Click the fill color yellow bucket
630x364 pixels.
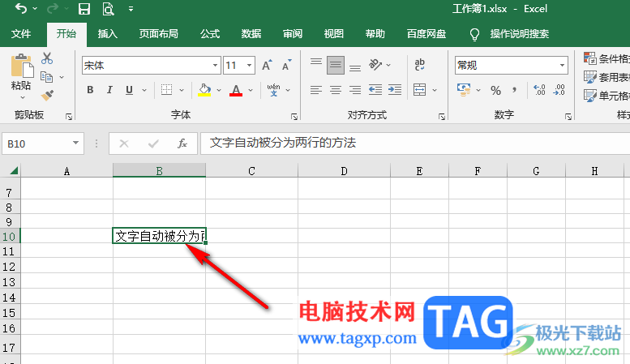pos(204,90)
